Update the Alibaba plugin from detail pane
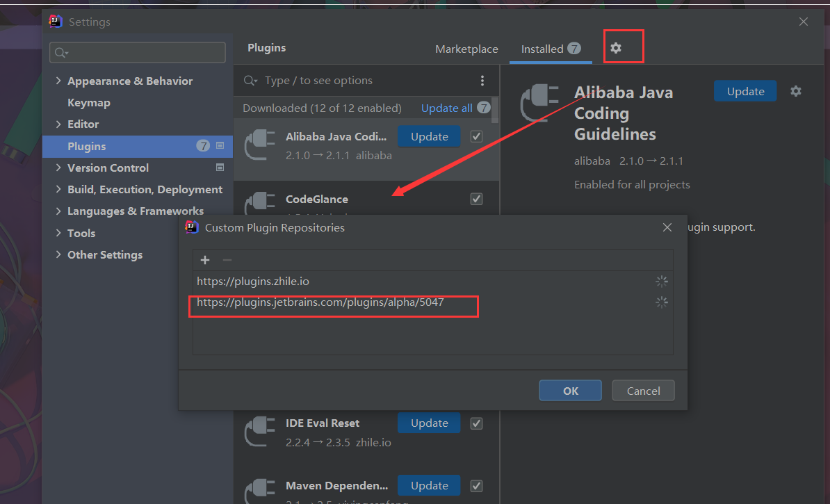This screenshot has height=504, width=830. pos(745,91)
